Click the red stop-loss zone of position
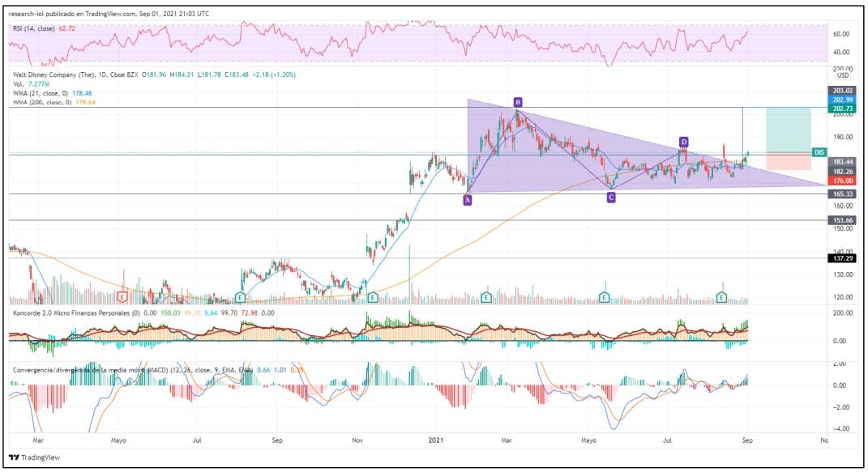The height and width of the screenshot is (472, 868). click(x=789, y=161)
